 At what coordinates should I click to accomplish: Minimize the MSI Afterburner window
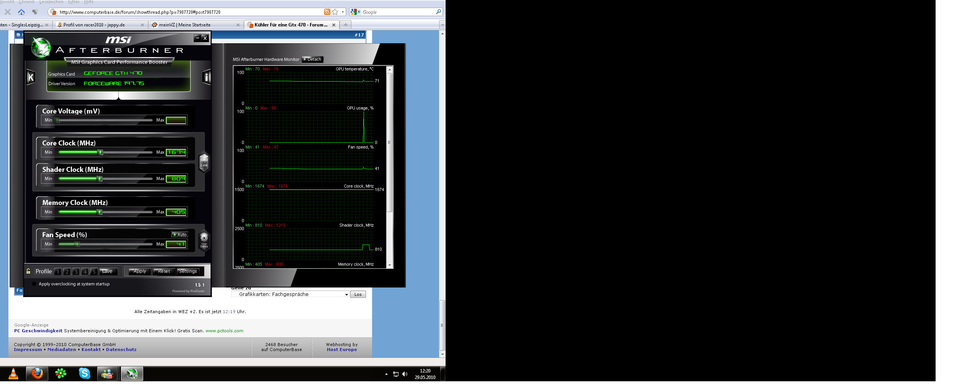pos(198,38)
